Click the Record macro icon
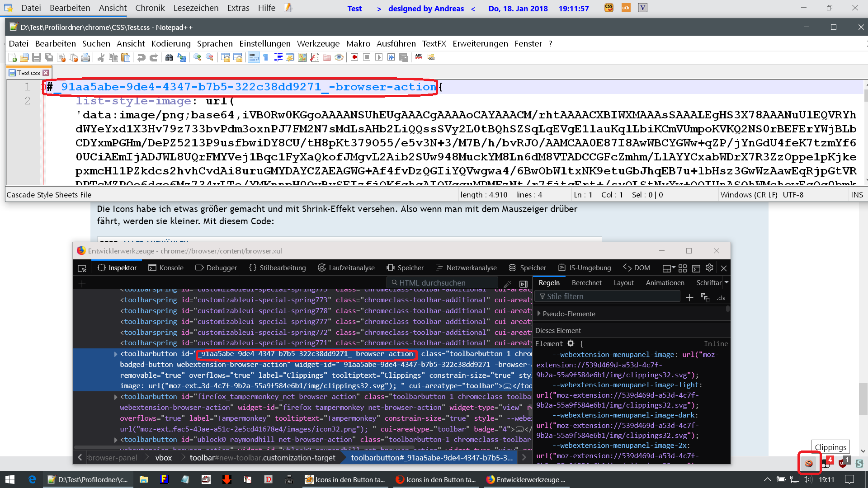868x488 pixels. tap(354, 57)
